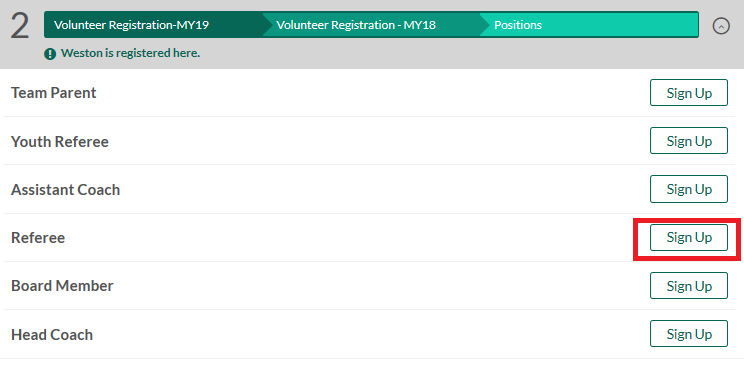Click Sign Up next to Referee
Screen dimensions: 744x366
coord(688,237)
